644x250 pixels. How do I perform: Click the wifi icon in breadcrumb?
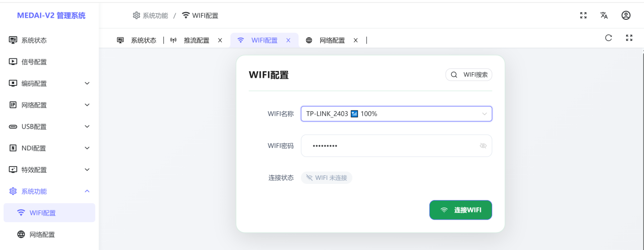pyautogui.click(x=186, y=15)
